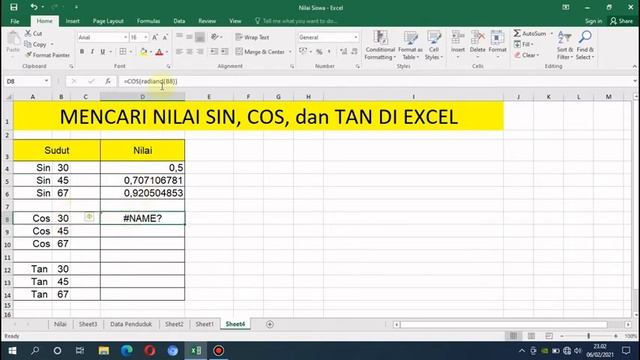The width and height of the screenshot is (640, 360).
Task: Switch to the Insert ribbon tab
Action: click(x=73, y=21)
